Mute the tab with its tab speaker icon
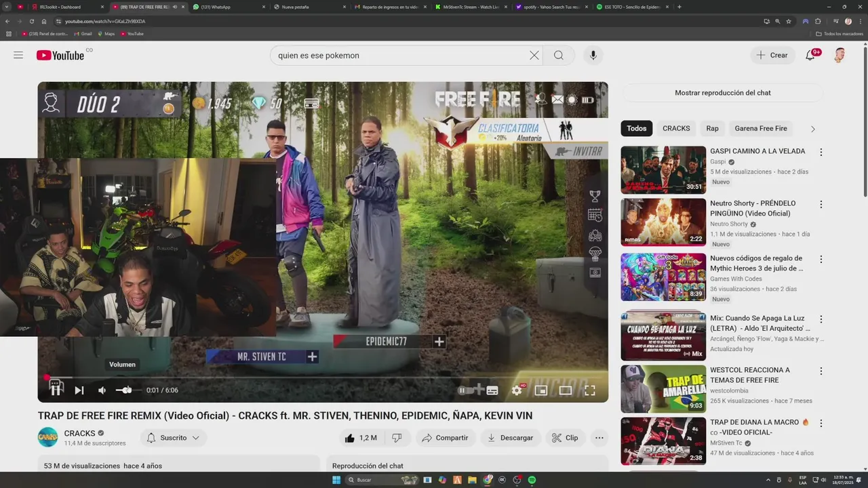The width and height of the screenshot is (868, 488). pos(174,7)
